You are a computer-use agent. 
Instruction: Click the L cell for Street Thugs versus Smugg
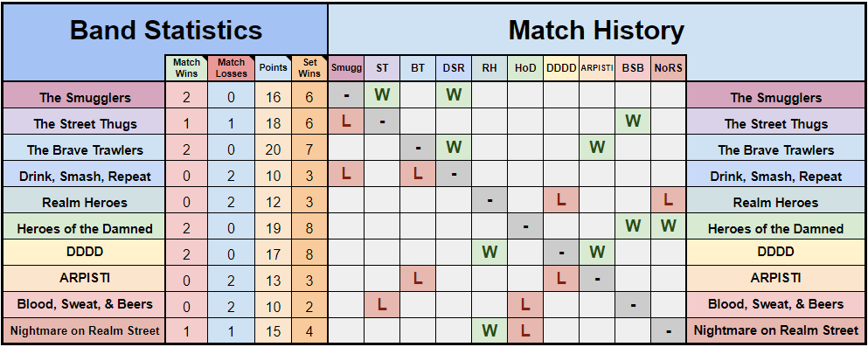[346, 121]
